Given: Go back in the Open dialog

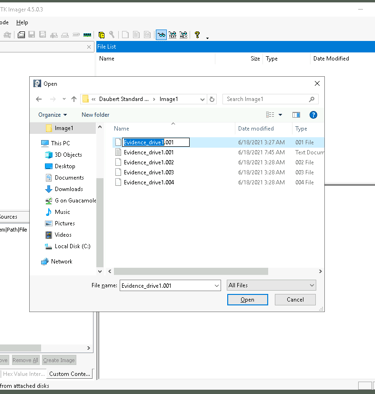Looking at the screenshot, I should 39,99.
